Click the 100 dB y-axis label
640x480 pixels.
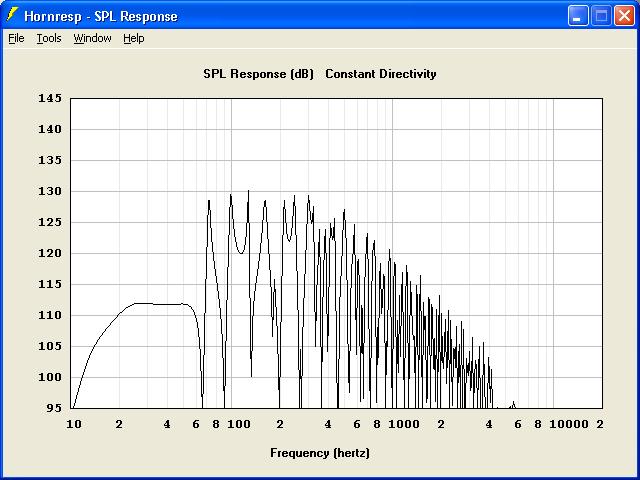tap(50, 378)
